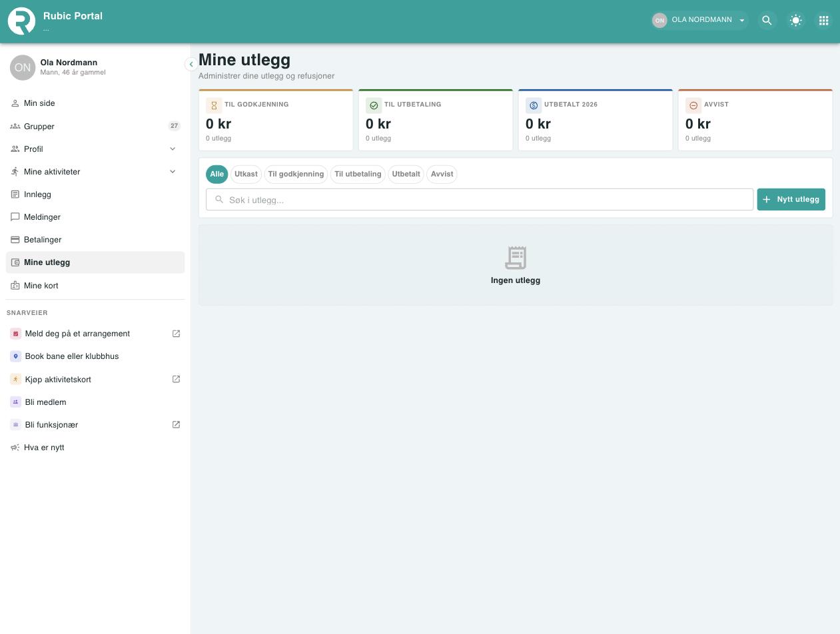Click the Til utbetaling summary card
The height and width of the screenshot is (634, 840).
(436, 120)
